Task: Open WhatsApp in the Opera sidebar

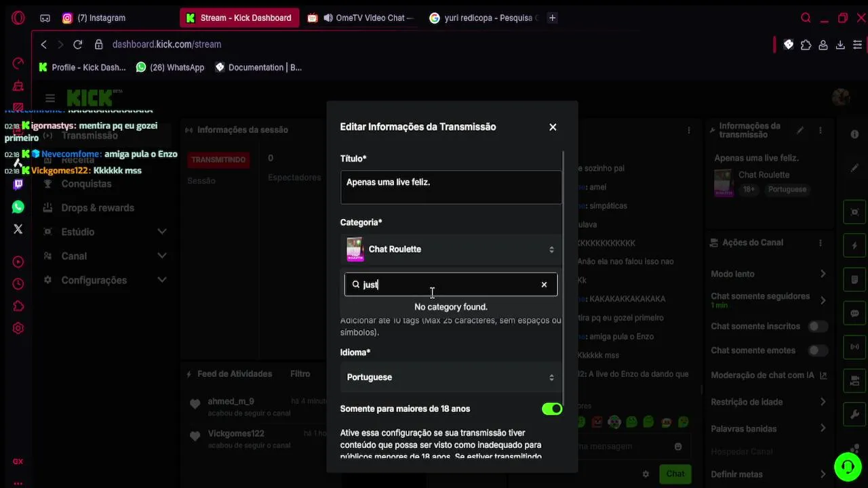Action: [18, 207]
